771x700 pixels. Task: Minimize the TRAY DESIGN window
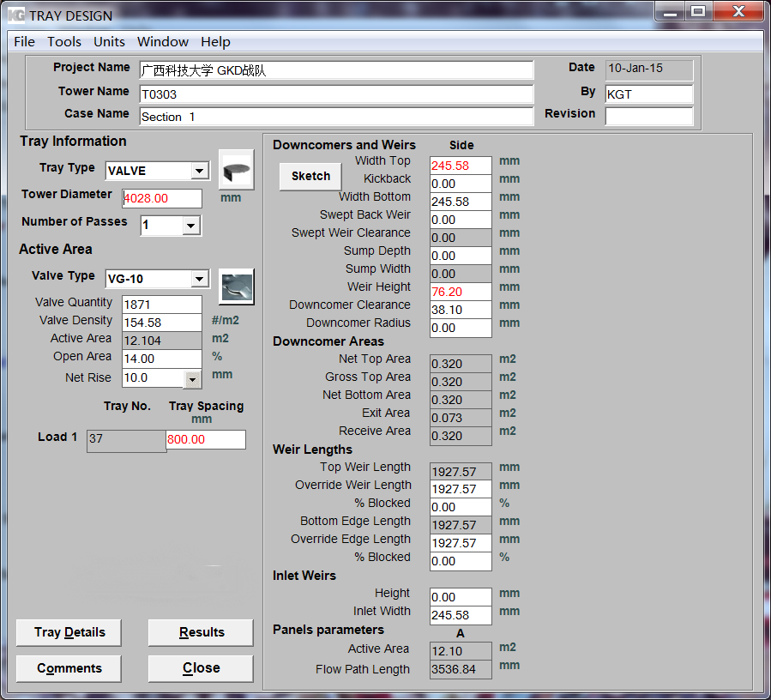click(x=670, y=12)
